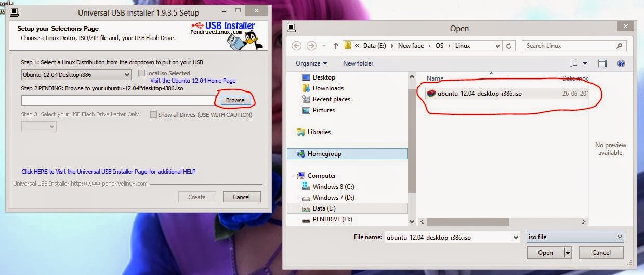The image size is (644, 275).
Task: Go back in the Open dialog
Action: (x=296, y=46)
